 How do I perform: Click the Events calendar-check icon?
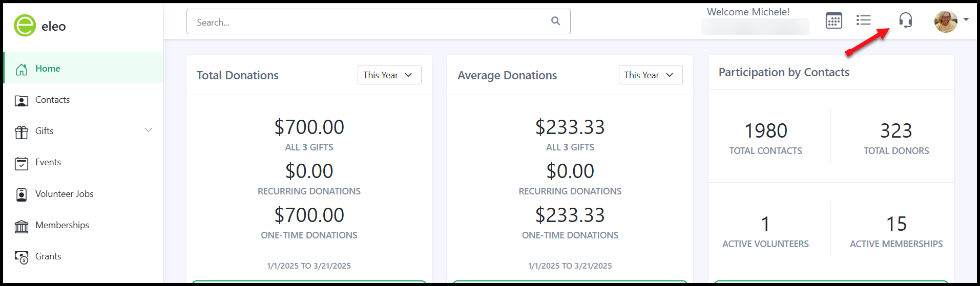click(x=22, y=163)
